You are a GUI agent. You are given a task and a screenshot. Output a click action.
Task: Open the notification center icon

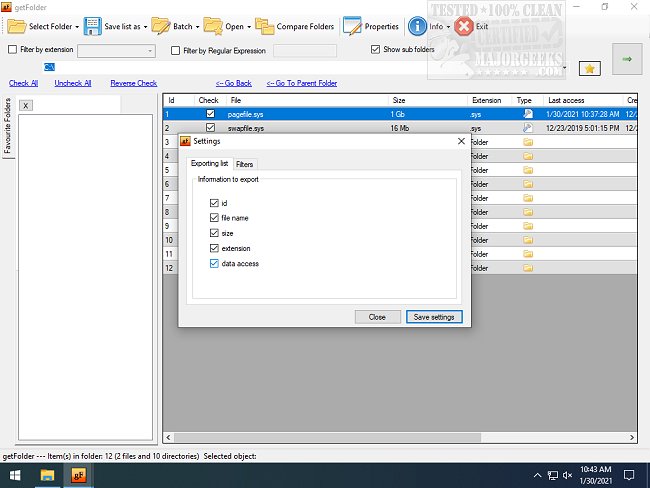click(x=629, y=476)
